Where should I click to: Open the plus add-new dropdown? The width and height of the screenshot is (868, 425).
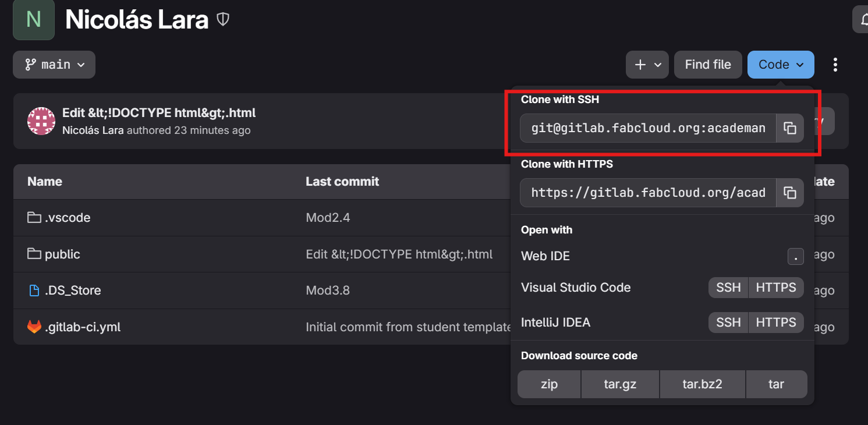(647, 65)
